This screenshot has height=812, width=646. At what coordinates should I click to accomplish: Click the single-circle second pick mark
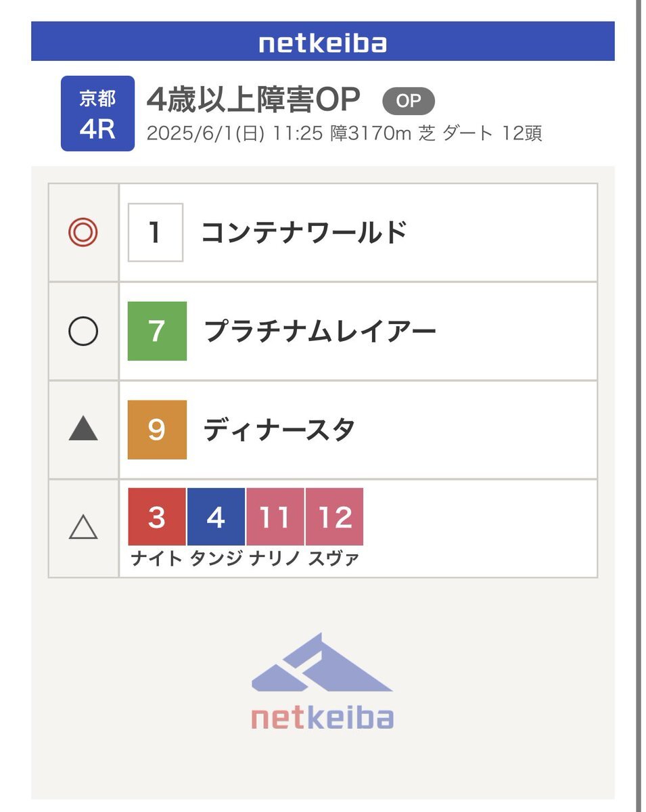83,332
